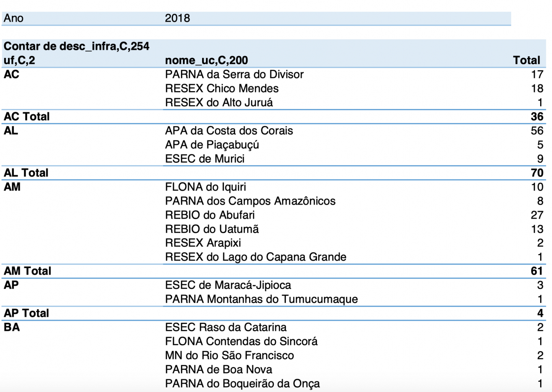Click the uf,C,2 row field header

coord(20,60)
